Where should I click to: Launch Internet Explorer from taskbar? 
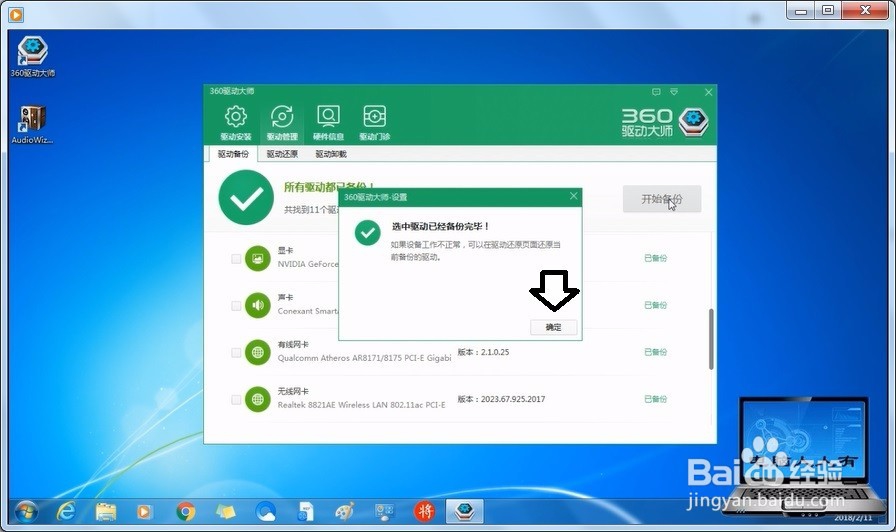pos(66,511)
